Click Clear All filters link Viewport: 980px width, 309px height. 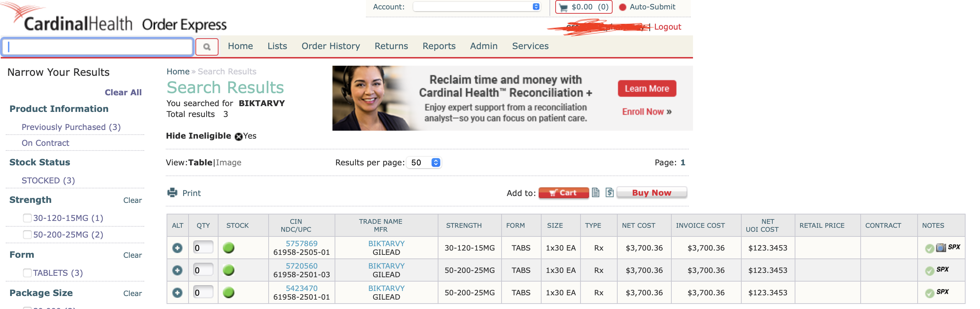point(123,92)
